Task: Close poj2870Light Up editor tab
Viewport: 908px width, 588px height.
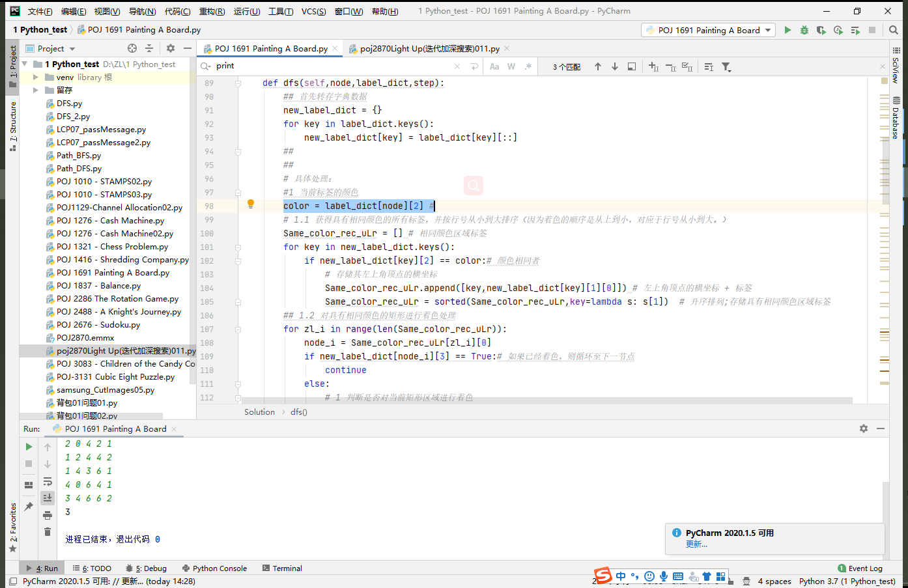Action: (507, 48)
